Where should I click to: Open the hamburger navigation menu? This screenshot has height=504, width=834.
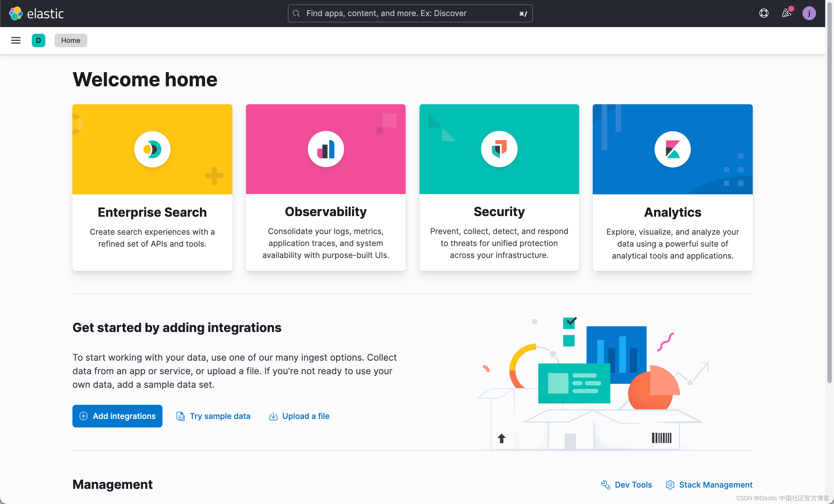pyautogui.click(x=15, y=40)
